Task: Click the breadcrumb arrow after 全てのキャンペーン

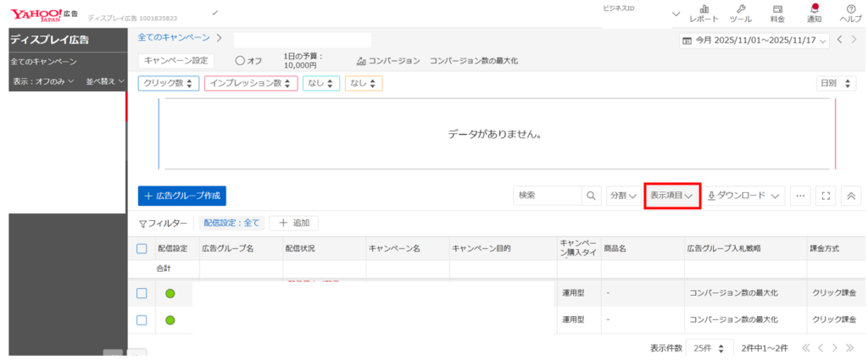Action: [x=220, y=37]
